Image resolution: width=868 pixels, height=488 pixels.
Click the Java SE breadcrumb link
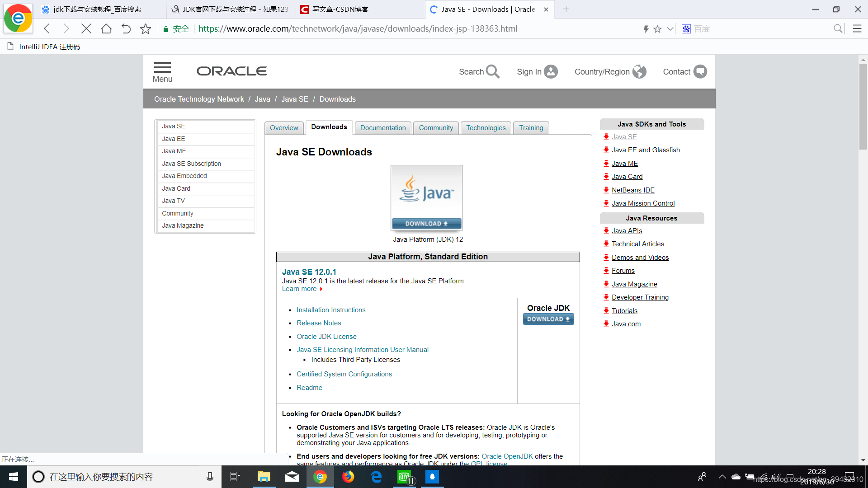pos(295,99)
